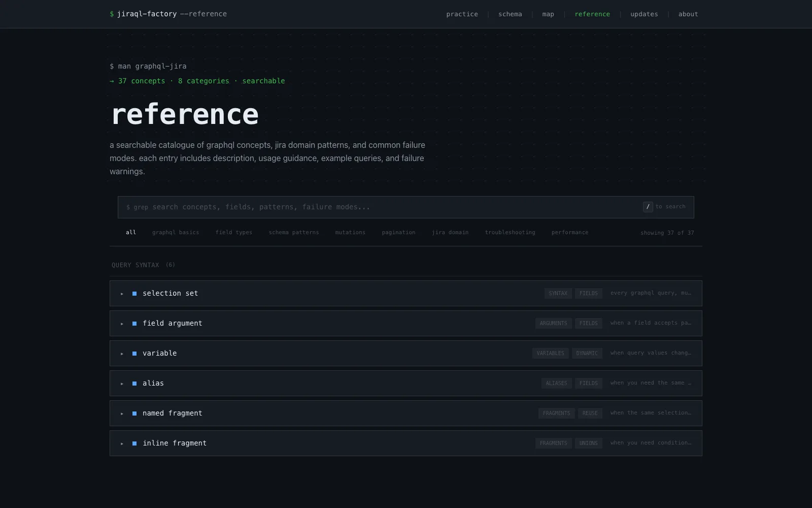This screenshot has height=508, width=812.
Task: Click the jiraql-factory logo link
Action: point(168,14)
